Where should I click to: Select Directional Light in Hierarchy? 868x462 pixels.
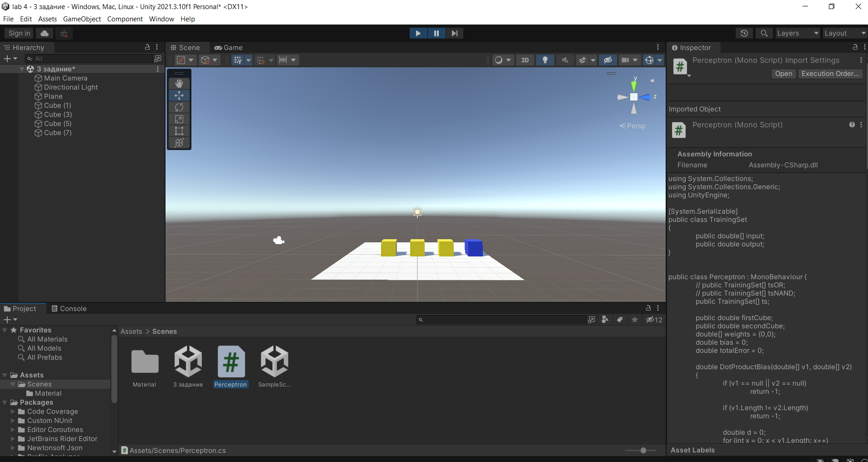point(71,87)
